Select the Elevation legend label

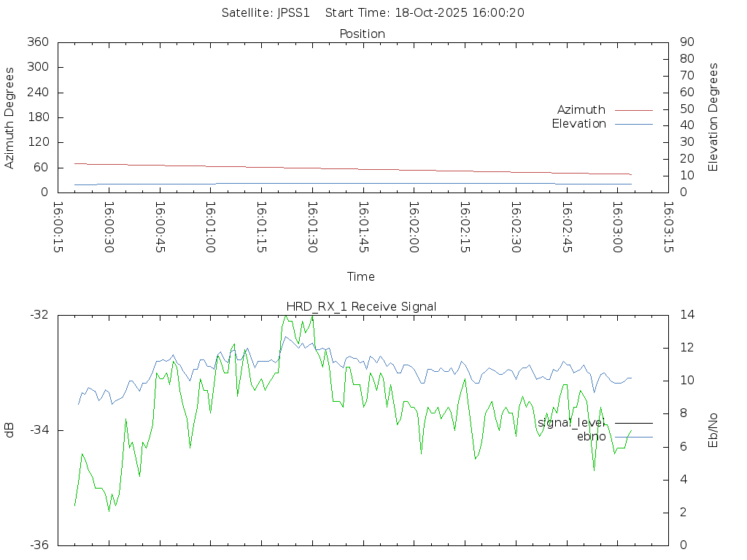[578, 124]
